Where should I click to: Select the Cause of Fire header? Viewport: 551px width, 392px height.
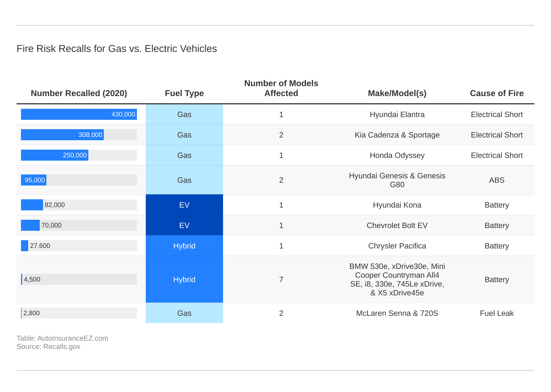click(496, 93)
